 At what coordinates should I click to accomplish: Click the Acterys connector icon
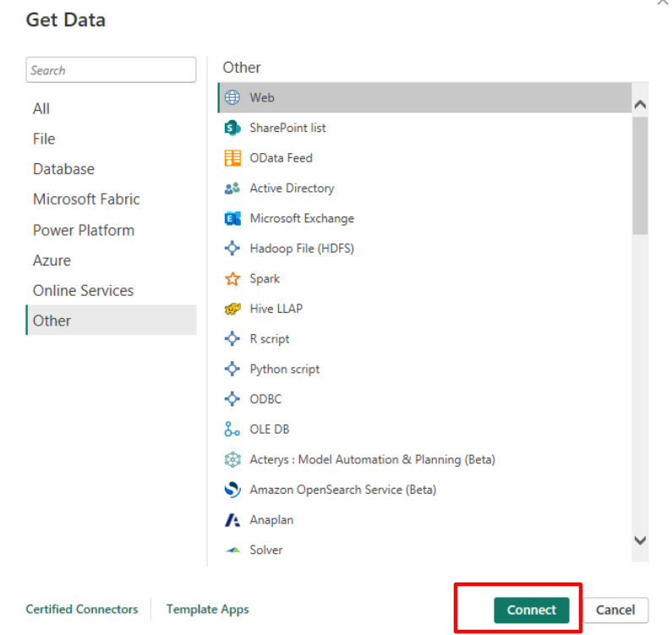(232, 460)
